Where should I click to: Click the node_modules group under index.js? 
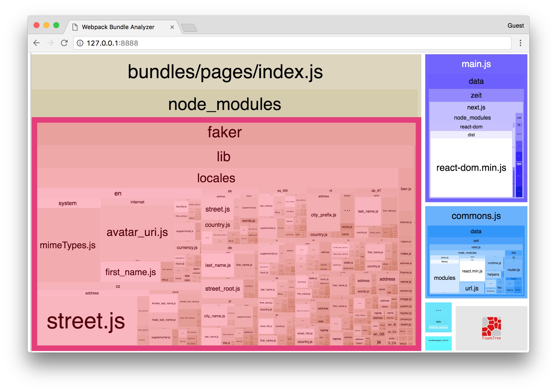tap(224, 104)
